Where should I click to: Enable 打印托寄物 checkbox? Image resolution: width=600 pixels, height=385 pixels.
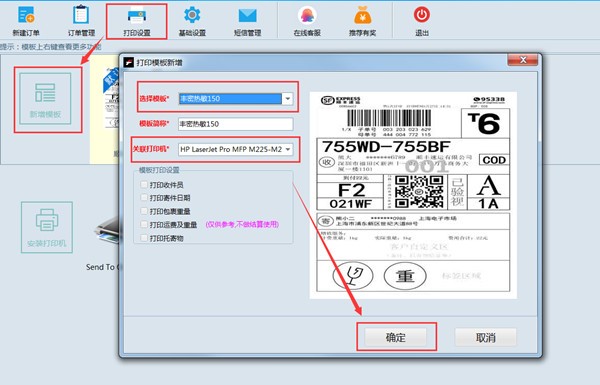tap(144, 238)
